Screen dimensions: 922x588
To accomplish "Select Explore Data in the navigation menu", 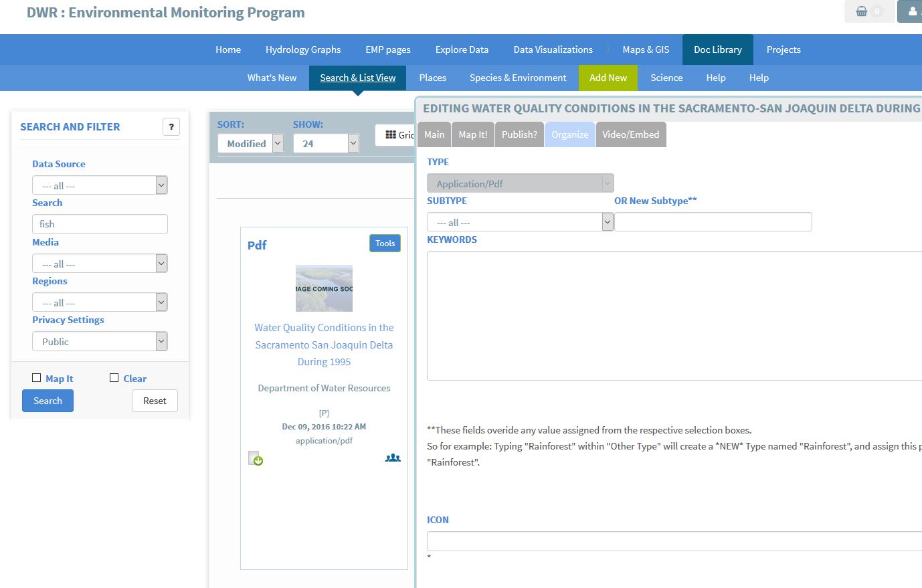I will 462,50.
